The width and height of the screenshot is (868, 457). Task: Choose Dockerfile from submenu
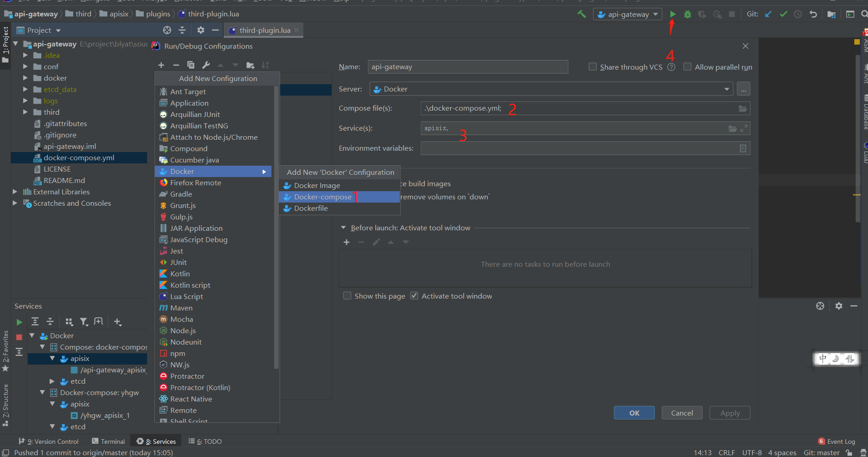pyautogui.click(x=339, y=208)
